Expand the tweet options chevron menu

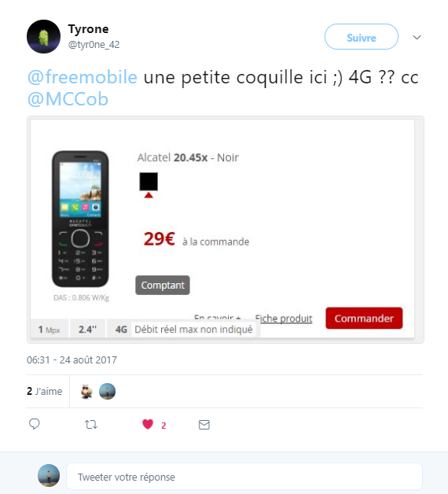(417, 38)
